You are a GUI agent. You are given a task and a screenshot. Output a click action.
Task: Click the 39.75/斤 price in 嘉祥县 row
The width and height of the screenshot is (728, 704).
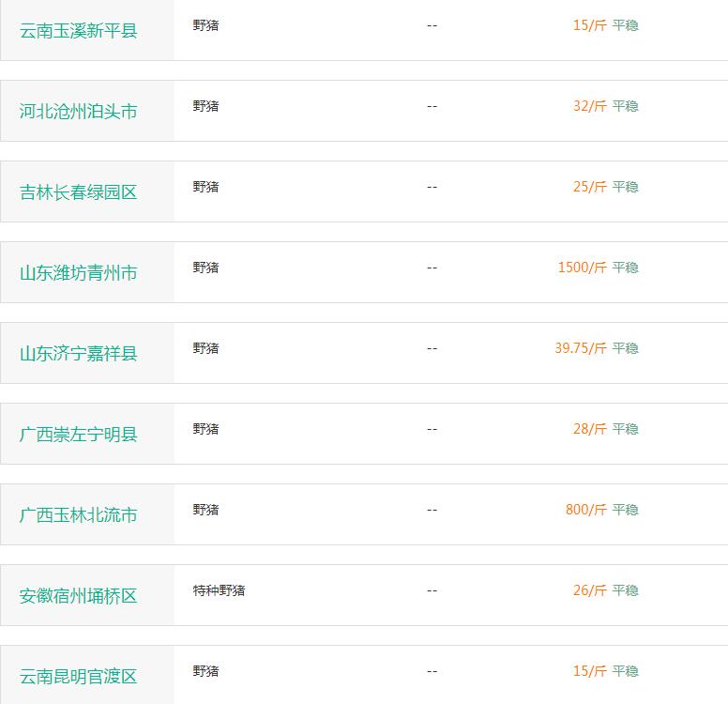(581, 348)
